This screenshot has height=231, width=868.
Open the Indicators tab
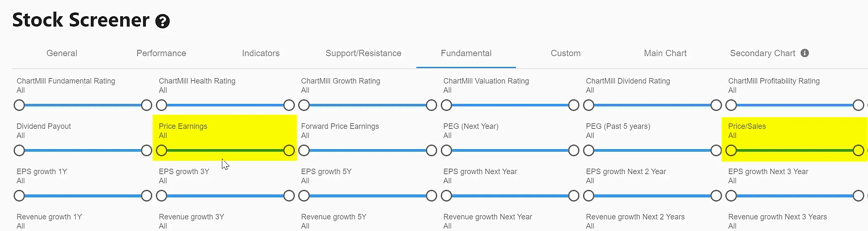(x=261, y=53)
